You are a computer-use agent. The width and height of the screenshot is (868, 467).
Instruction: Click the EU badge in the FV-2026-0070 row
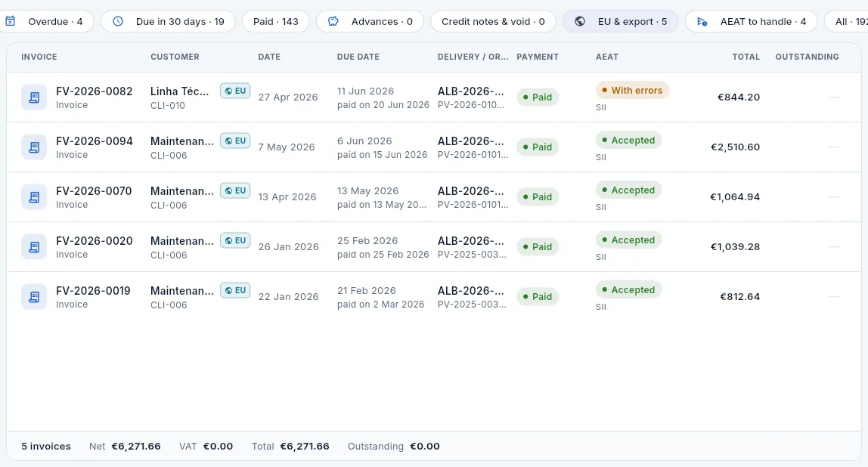click(235, 190)
